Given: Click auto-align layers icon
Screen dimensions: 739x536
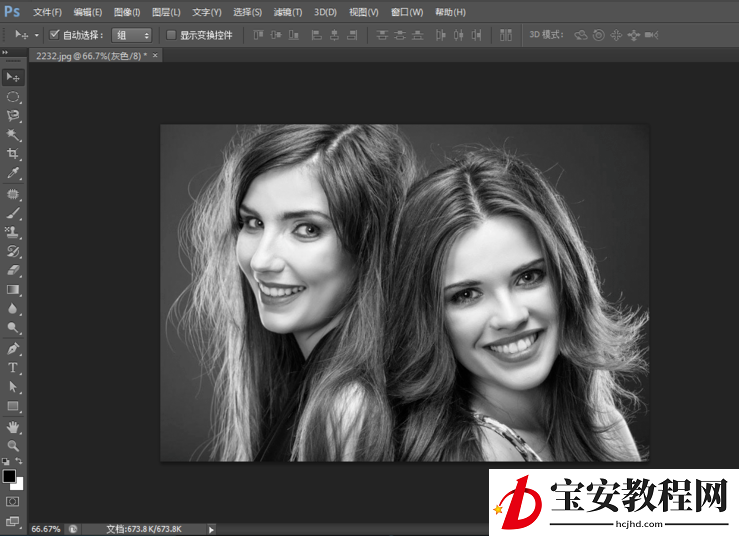Looking at the screenshot, I should click(506, 35).
